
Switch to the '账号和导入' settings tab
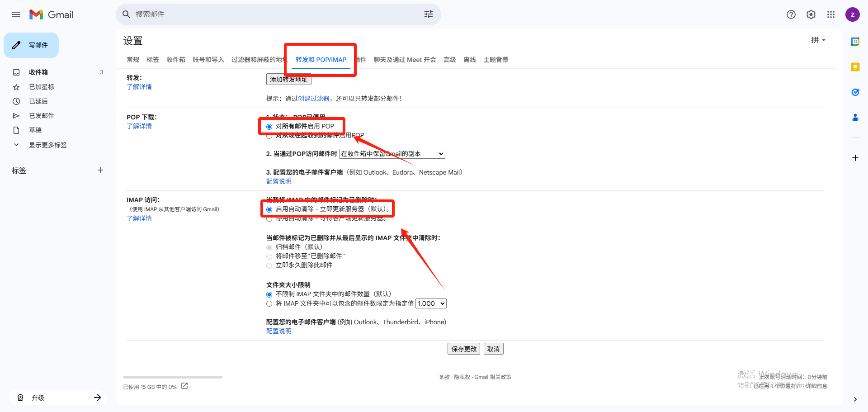click(208, 60)
